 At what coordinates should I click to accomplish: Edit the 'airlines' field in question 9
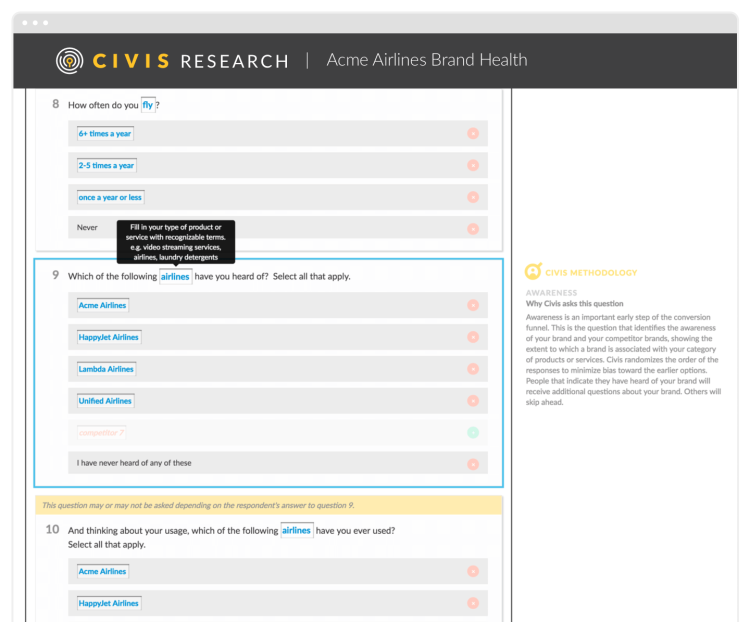(176, 277)
